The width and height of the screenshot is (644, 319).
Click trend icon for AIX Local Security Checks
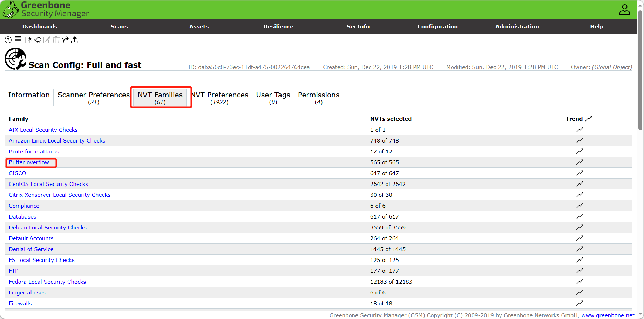point(580,130)
